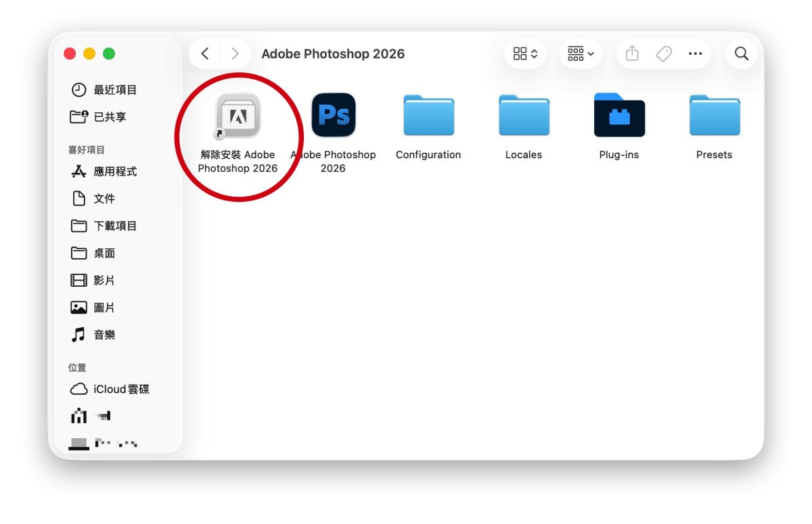Screen dimensions: 812x524
Task: Open 下載項目 in the sidebar
Action: (x=104, y=226)
